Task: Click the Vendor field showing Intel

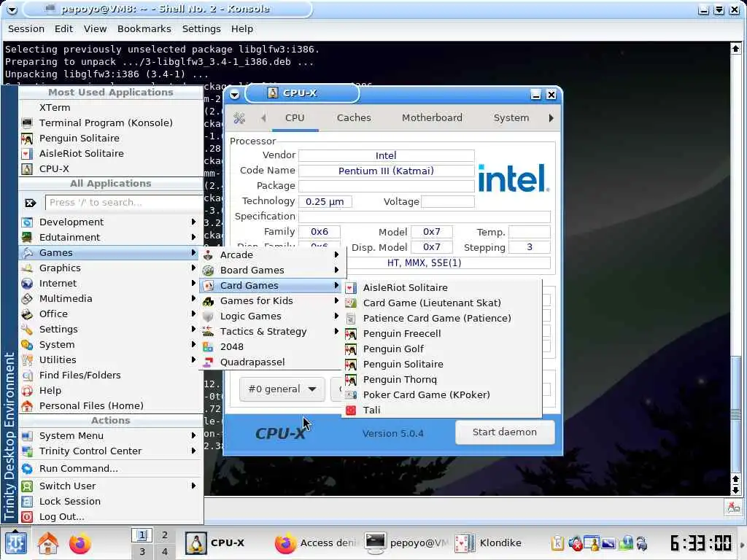Action: 386,156
